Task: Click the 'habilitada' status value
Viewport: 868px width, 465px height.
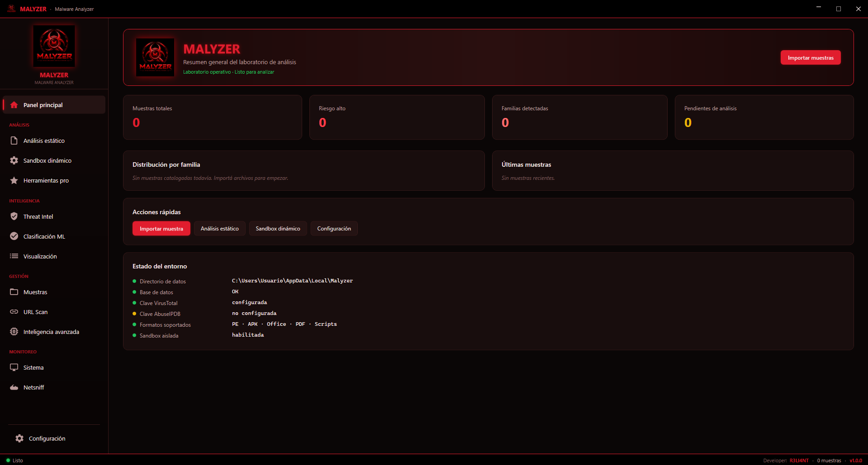Action: click(x=248, y=335)
